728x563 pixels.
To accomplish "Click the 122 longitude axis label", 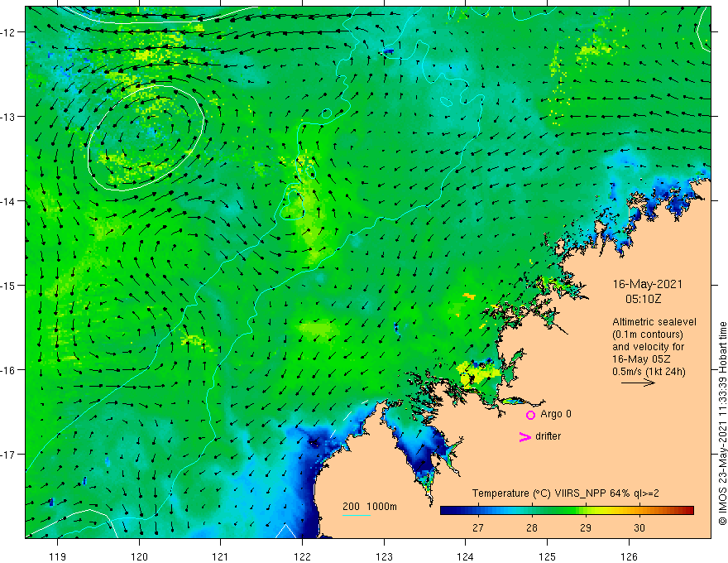I will coord(302,556).
